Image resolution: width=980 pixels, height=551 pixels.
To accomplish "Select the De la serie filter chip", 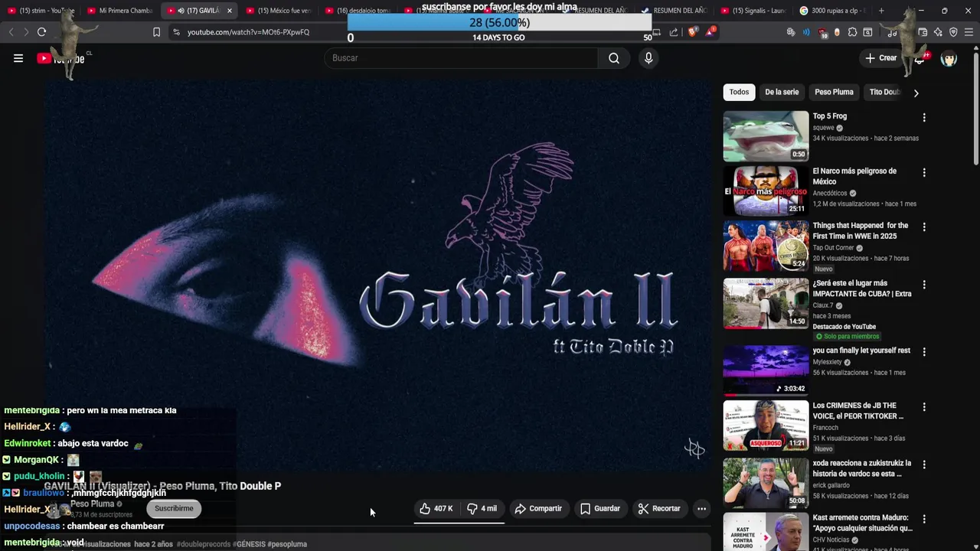I will coord(782,92).
